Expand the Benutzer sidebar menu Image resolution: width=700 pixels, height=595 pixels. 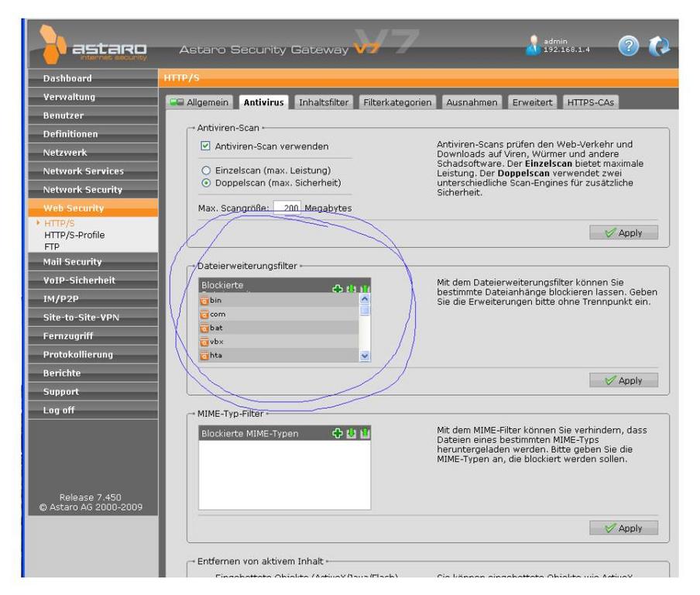(93, 115)
